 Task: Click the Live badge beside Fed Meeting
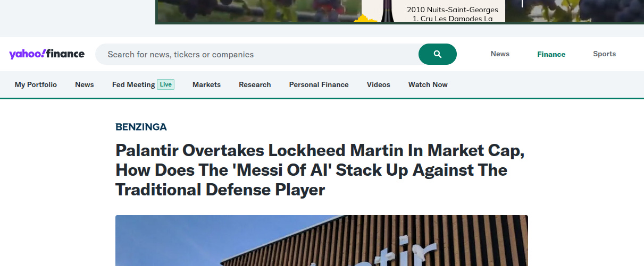(166, 84)
